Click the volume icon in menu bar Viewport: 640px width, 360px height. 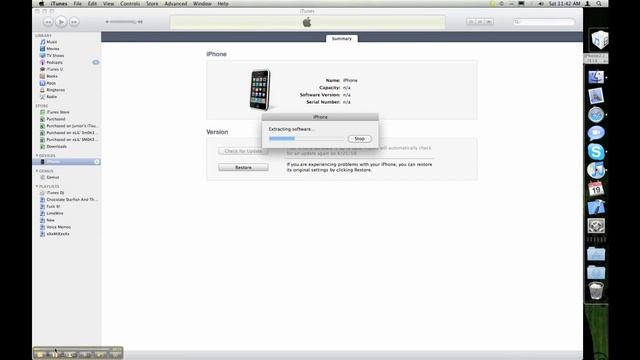click(541, 4)
